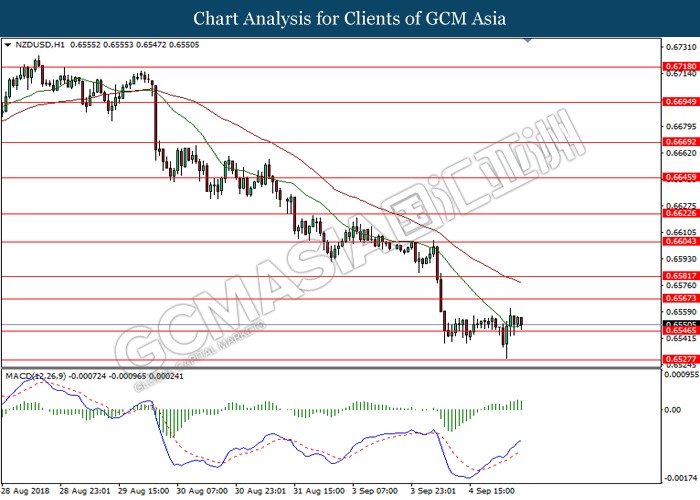Select the 0.67180 red price level label
The width and height of the screenshot is (700, 500).
point(680,67)
